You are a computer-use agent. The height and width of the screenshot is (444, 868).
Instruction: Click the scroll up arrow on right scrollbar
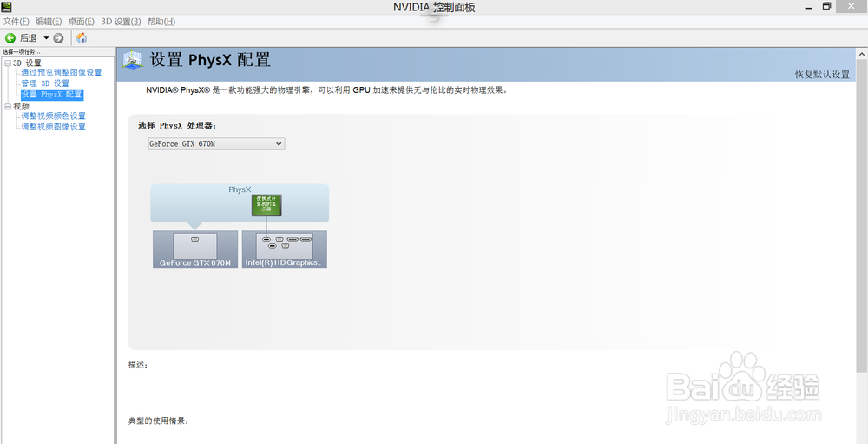tap(862, 55)
